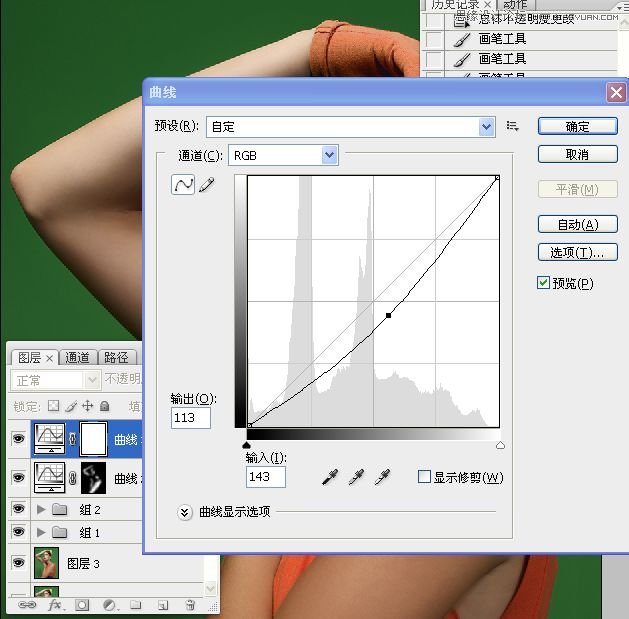
Task: Open the 预设 preset dropdown
Action: (486, 127)
